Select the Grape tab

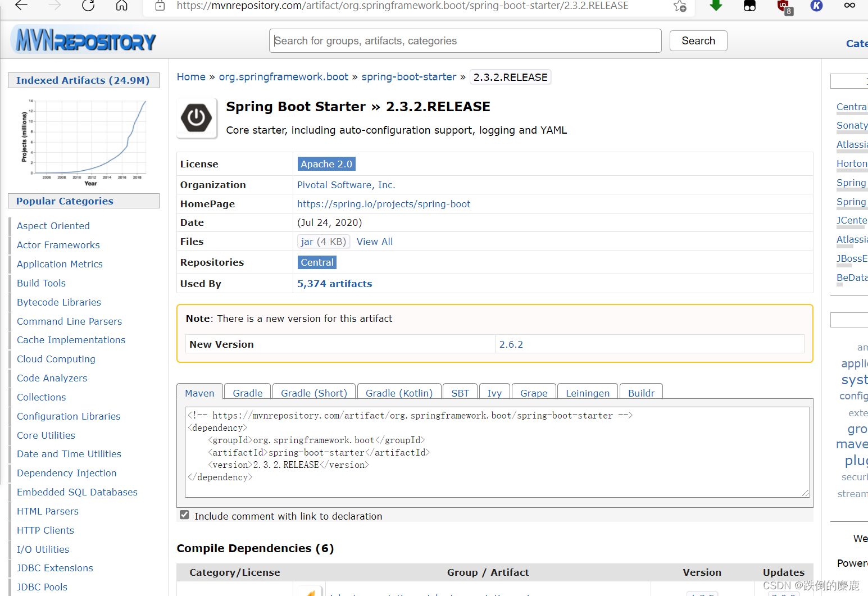click(534, 393)
